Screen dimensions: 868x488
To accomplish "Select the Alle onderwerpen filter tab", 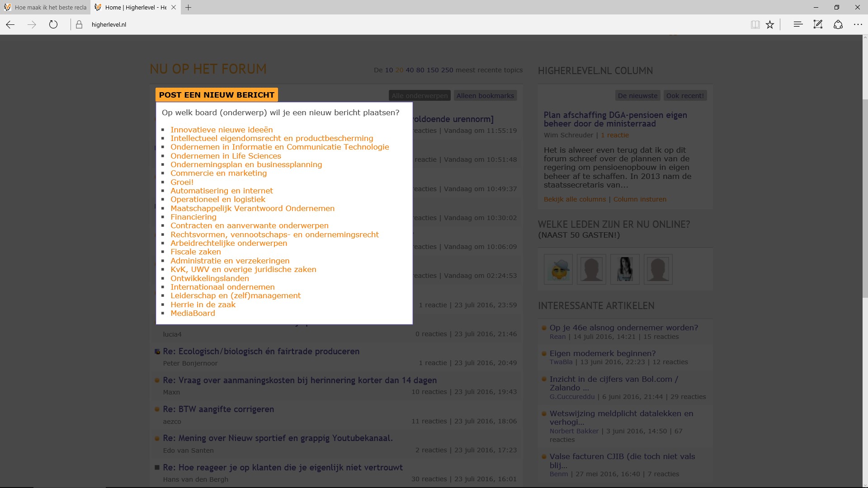I will pyautogui.click(x=420, y=96).
